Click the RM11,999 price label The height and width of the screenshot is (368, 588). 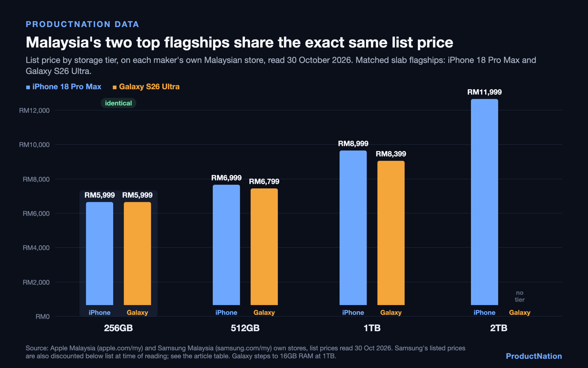pos(485,92)
